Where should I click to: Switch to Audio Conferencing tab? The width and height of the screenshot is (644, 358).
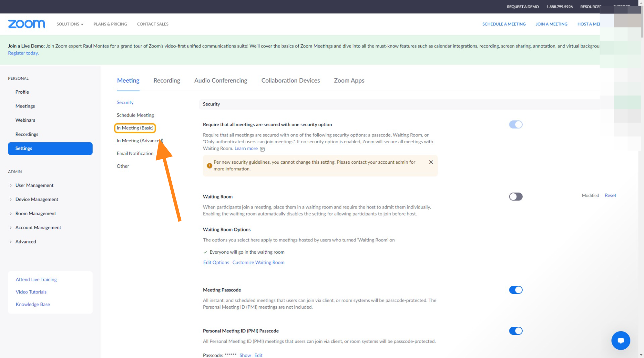(x=221, y=80)
